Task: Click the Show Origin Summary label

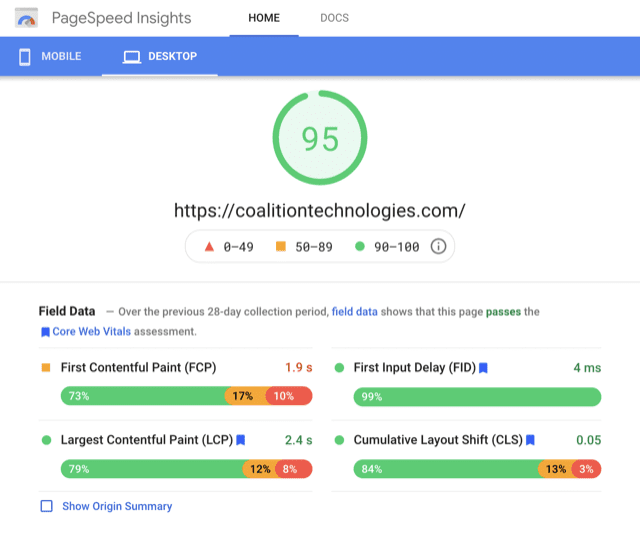Action: tap(117, 506)
